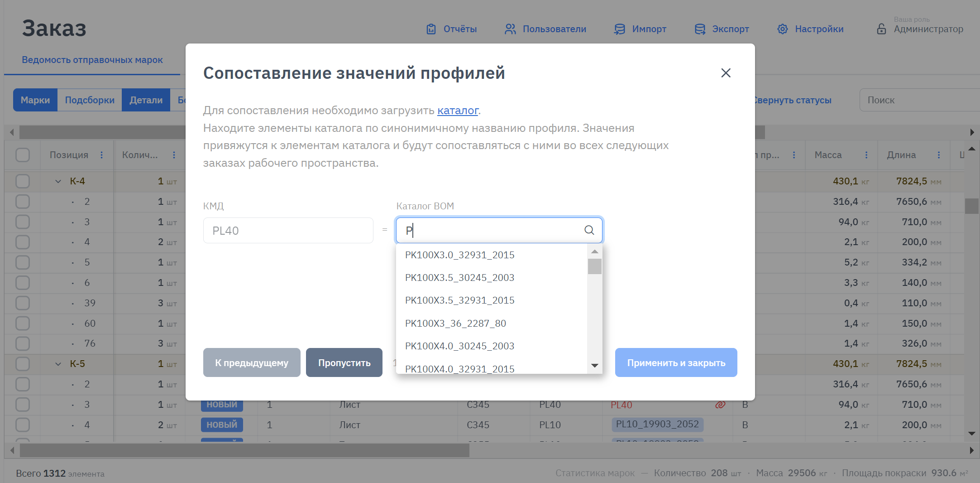
Task: Open column menu dots for Длина
Action: click(939, 155)
